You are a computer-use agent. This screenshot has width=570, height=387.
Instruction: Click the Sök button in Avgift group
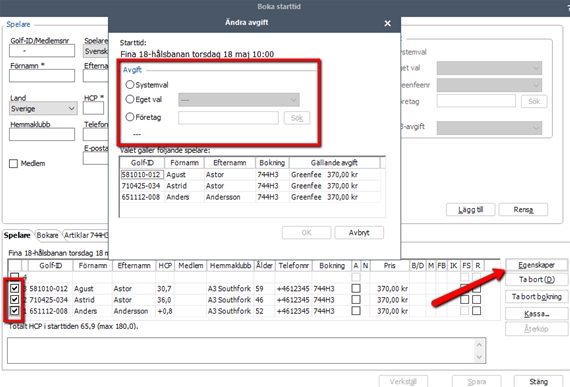tap(297, 118)
